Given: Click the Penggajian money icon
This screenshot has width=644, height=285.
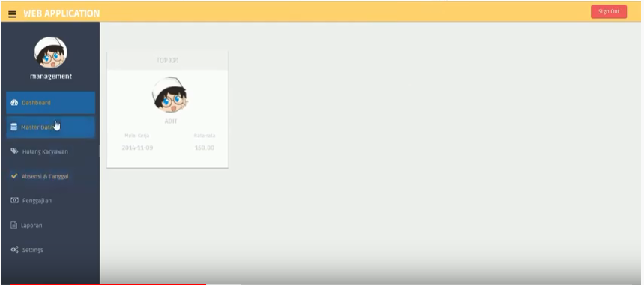Looking at the screenshot, I should click(14, 200).
